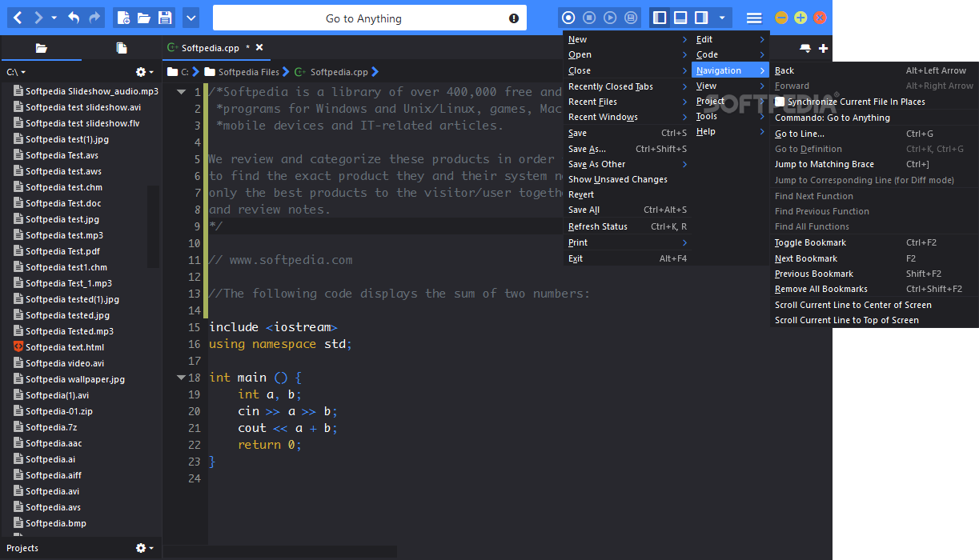Click the Projects pane header
The width and height of the screenshot is (979, 560).
click(x=22, y=548)
